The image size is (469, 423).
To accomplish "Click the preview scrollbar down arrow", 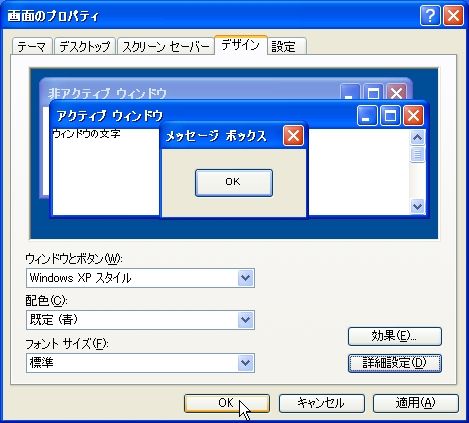I will pyautogui.click(x=417, y=206).
